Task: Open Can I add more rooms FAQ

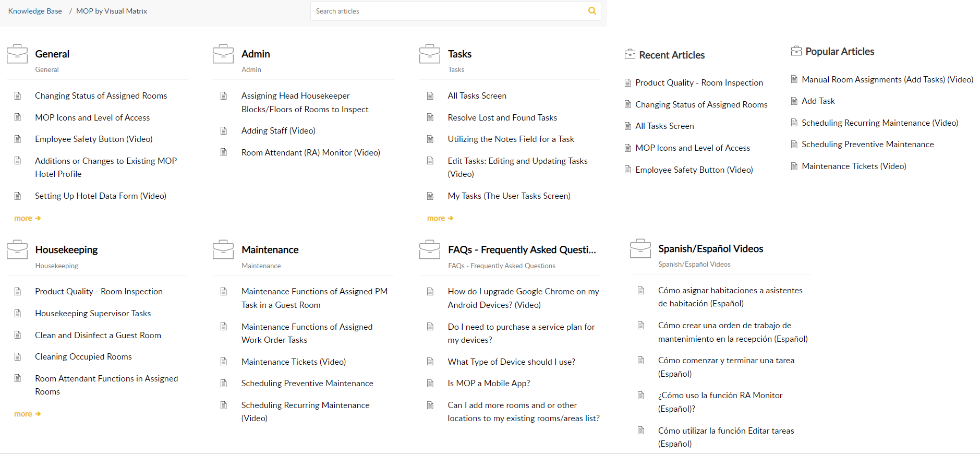Action: tap(524, 411)
